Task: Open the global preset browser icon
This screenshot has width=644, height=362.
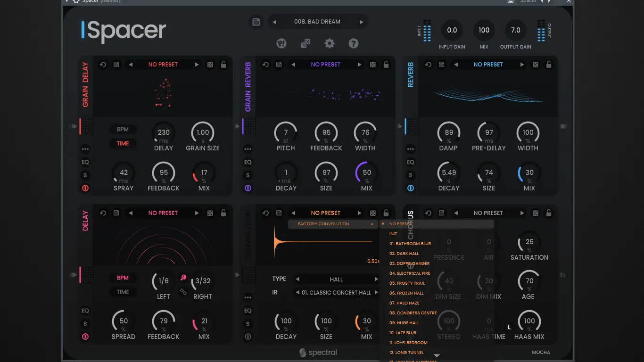Action: coord(256,22)
